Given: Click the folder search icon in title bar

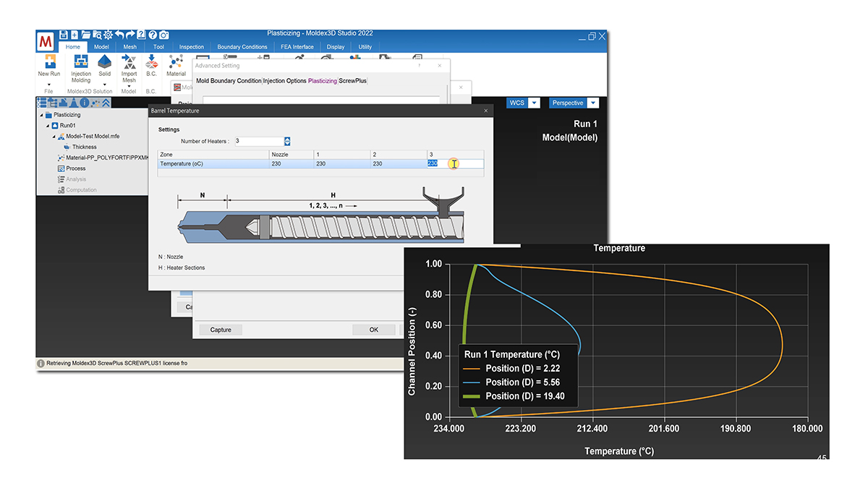Looking at the screenshot, I should tap(97, 35).
